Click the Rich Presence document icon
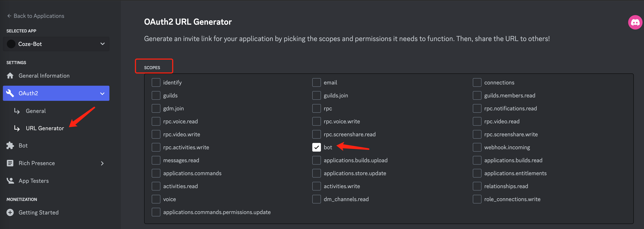The height and width of the screenshot is (229, 644). (x=10, y=163)
